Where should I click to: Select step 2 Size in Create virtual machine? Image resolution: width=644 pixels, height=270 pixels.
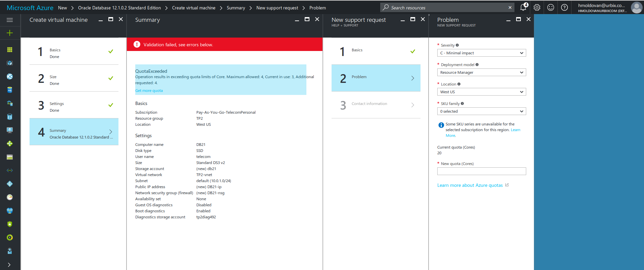[x=74, y=78]
